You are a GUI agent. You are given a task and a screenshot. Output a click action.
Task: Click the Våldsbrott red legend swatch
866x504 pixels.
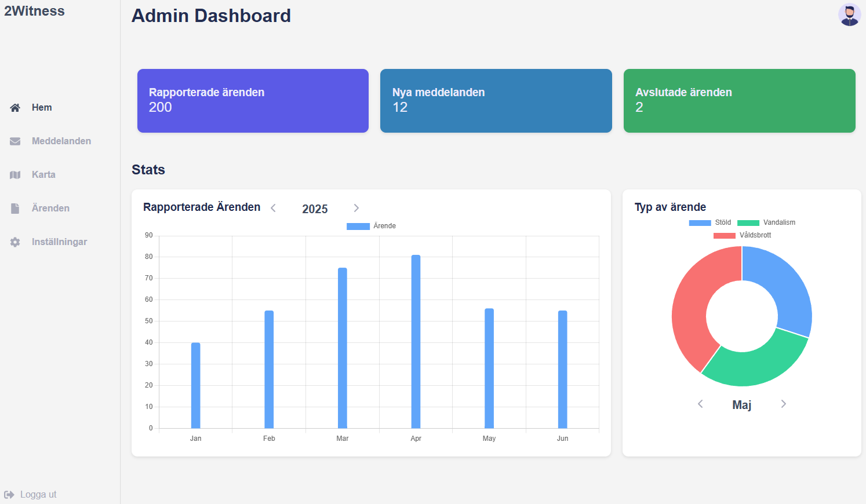(724, 235)
